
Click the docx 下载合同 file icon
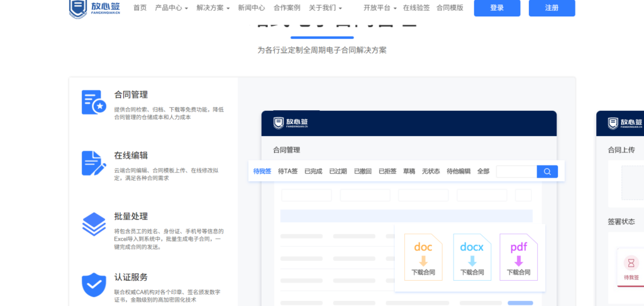point(472,257)
